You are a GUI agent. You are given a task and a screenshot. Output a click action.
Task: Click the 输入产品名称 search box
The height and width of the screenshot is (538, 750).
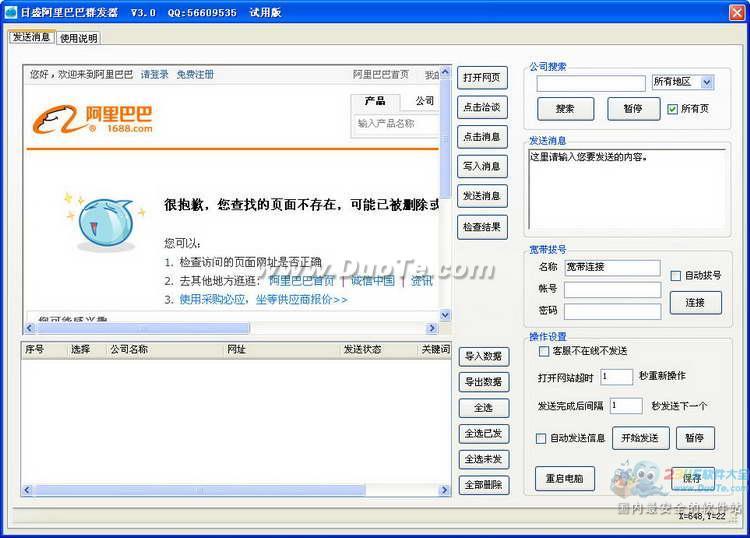pyautogui.click(x=397, y=124)
